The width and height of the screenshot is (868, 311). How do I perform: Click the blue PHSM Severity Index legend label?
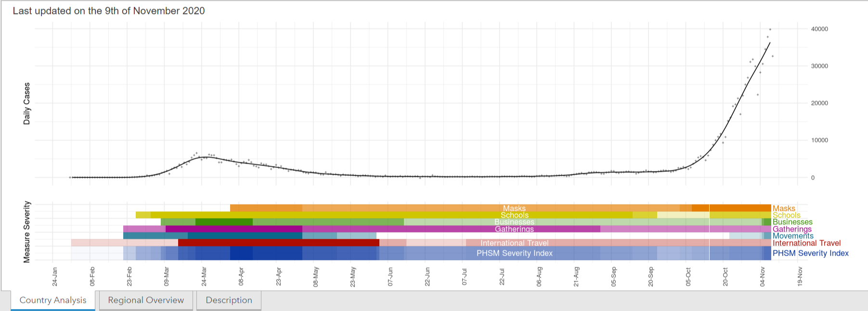tap(810, 253)
